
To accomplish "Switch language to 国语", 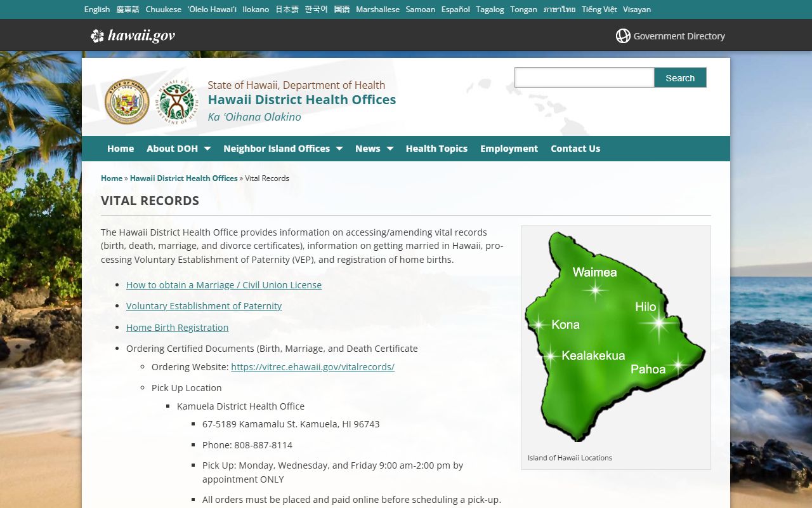I will pos(342,10).
